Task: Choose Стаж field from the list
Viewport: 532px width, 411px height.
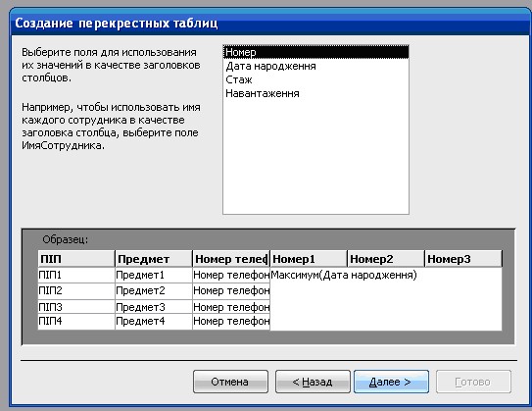Action: (315, 79)
